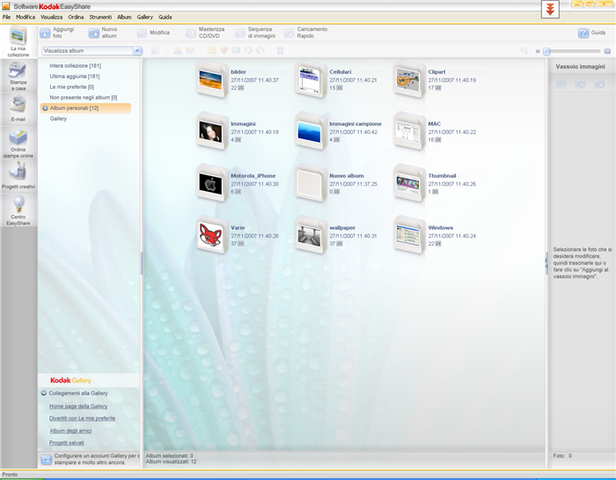Open the Modifica menu
This screenshot has height=480, width=616.
26,17
